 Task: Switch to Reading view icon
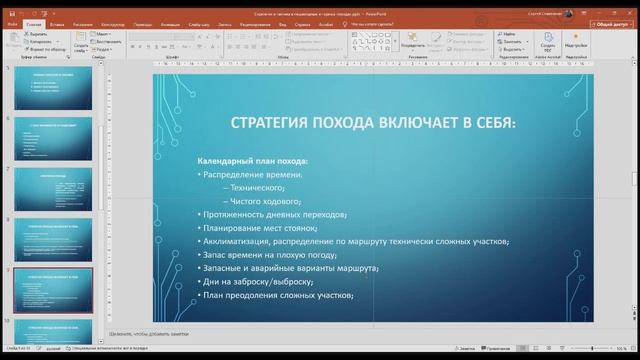coord(549,348)
